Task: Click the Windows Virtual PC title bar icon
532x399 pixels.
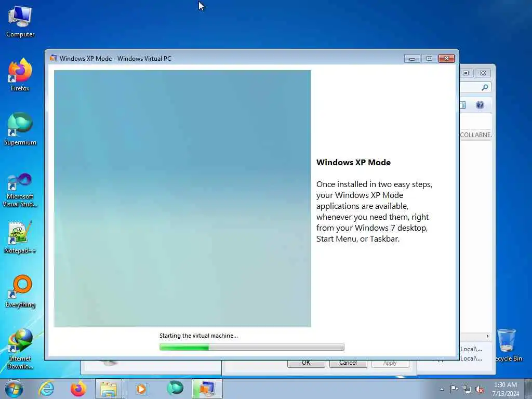Action: coord(54,58)
